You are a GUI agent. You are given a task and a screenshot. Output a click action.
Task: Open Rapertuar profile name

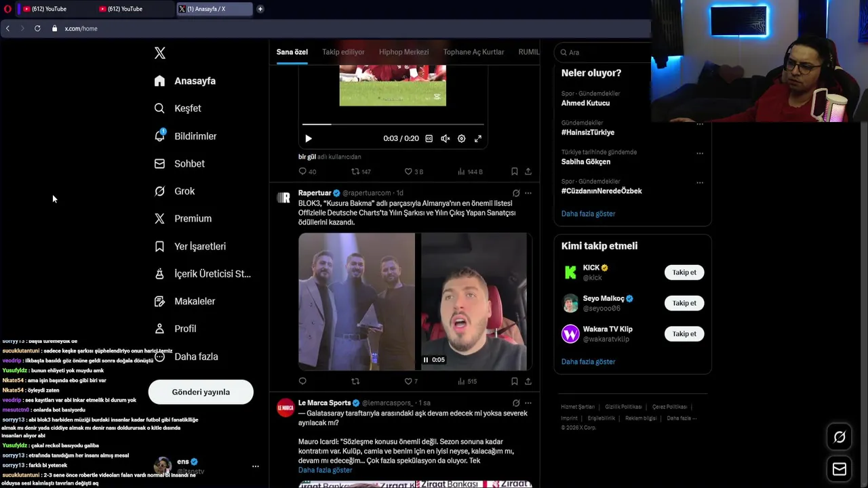click(x=315, y=193)
